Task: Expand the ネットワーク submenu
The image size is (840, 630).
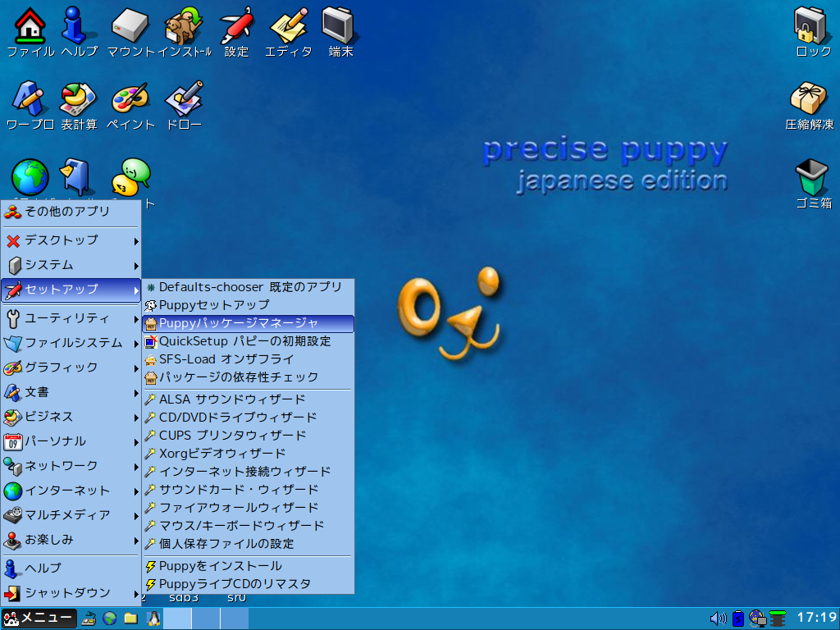Action: 71,467
